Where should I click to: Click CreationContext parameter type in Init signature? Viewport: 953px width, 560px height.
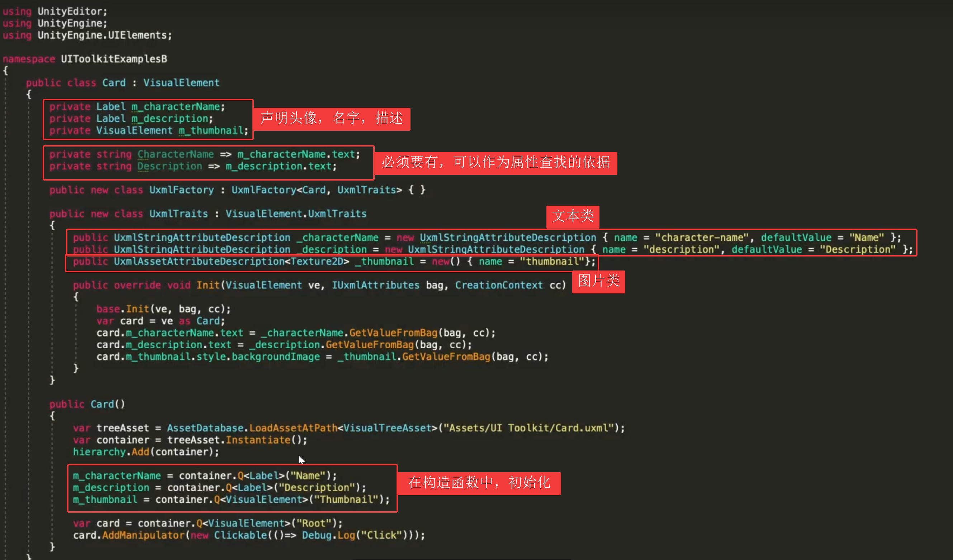click(x=498, y=285)
